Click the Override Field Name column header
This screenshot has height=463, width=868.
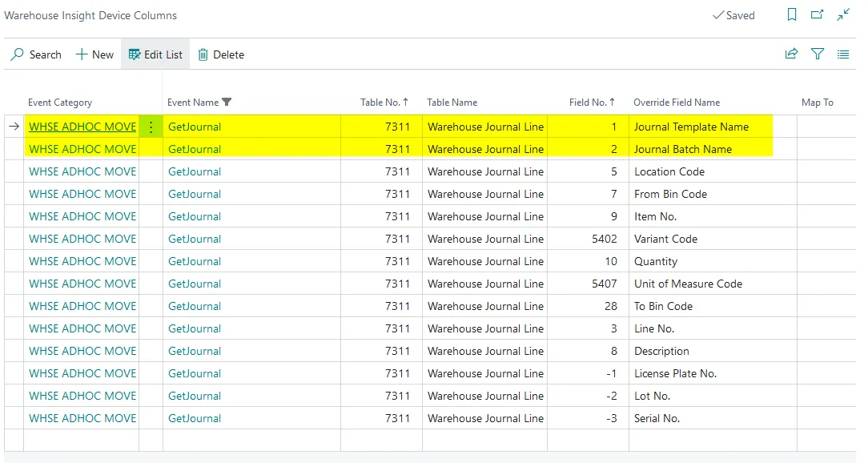tap(676, 102)
